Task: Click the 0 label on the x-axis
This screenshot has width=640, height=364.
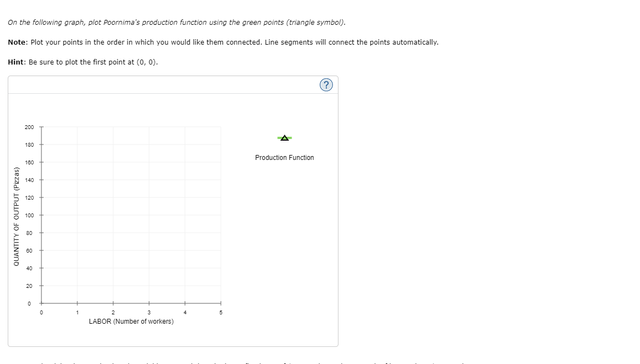Action: click(x=41, y=312)
